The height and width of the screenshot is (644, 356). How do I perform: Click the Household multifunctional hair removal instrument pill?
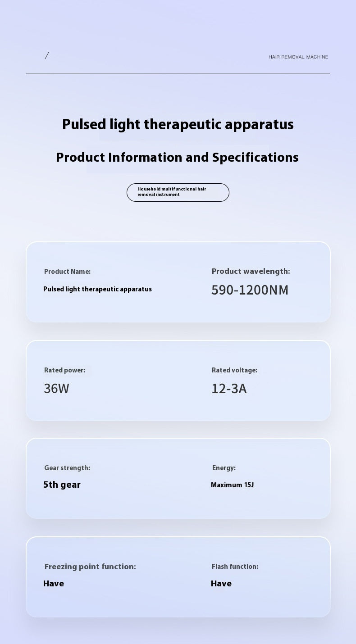pyautogui.click(x=178, y=192)
